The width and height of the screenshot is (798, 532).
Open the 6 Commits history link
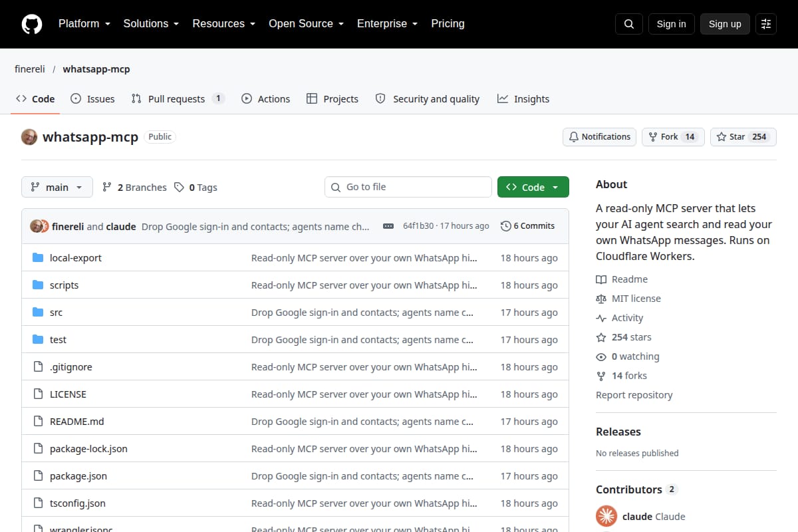(x=527, y=226)
